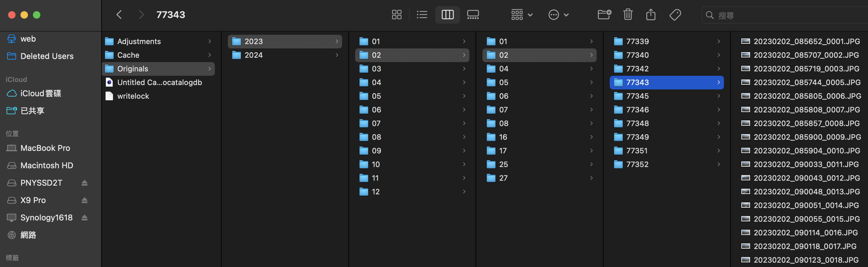The image size is (868, 267).
Task: Open the share menu icon
Action: (x=651, y=15)
